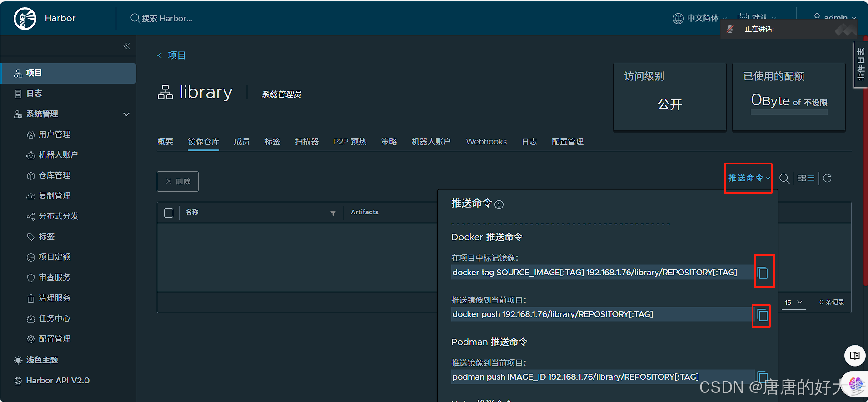The height and width of the screenshot is (402, 868).
Task: Switch to the 成员 tab
Action: pyautogui.click(x=242, y=142)
